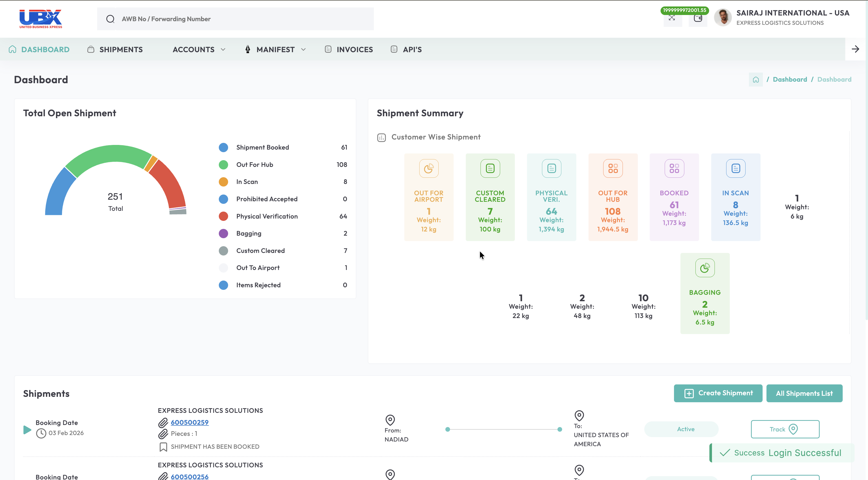Click the Create Shipment button

click(x=718, y=393)
